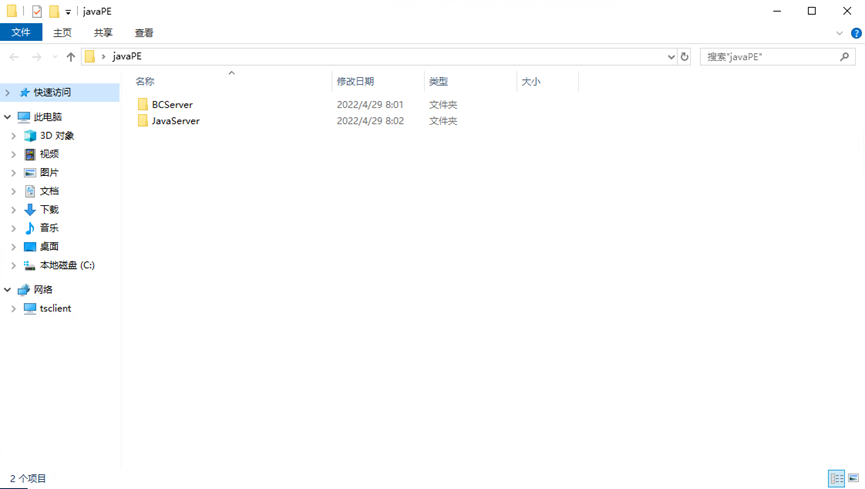Sort by Name (名称) column header
865x489 pixels.
pos(145,82)
